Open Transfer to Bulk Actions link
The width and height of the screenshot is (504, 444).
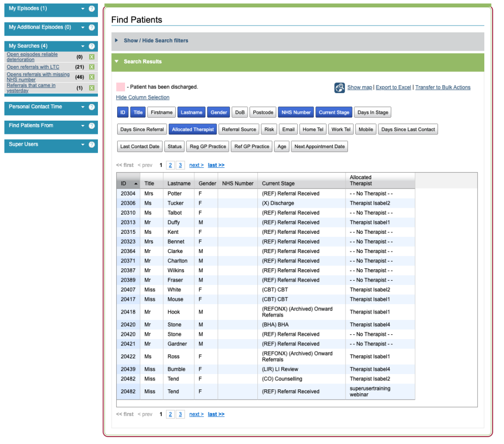[442, 88]
